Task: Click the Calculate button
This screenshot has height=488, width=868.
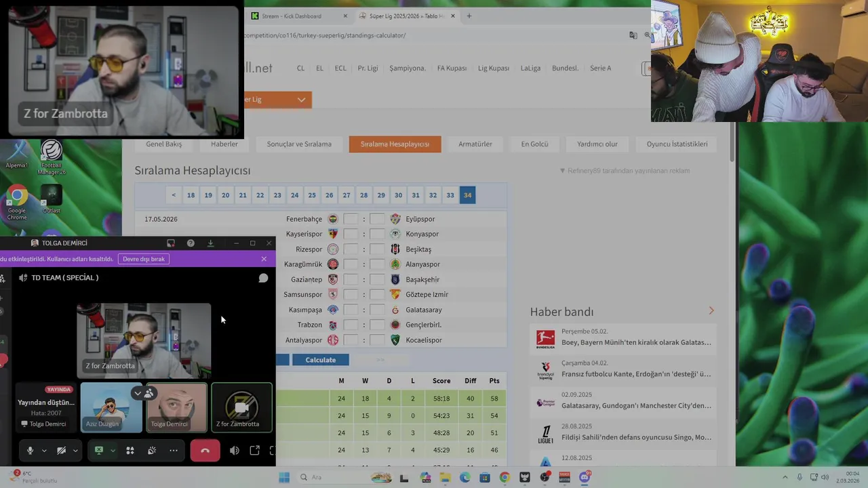Action: 320,360
